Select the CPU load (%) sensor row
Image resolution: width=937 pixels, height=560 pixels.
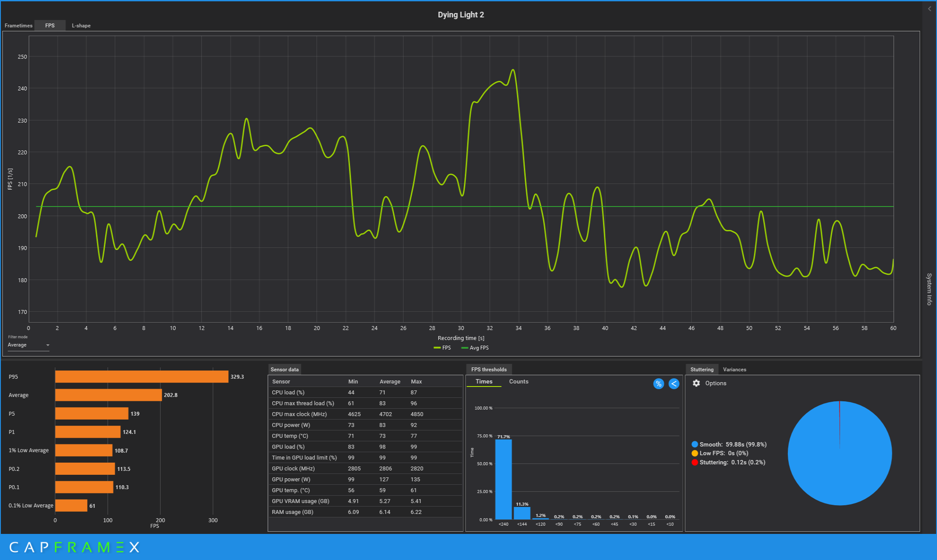pyautogui.click(x=365, y=393)
